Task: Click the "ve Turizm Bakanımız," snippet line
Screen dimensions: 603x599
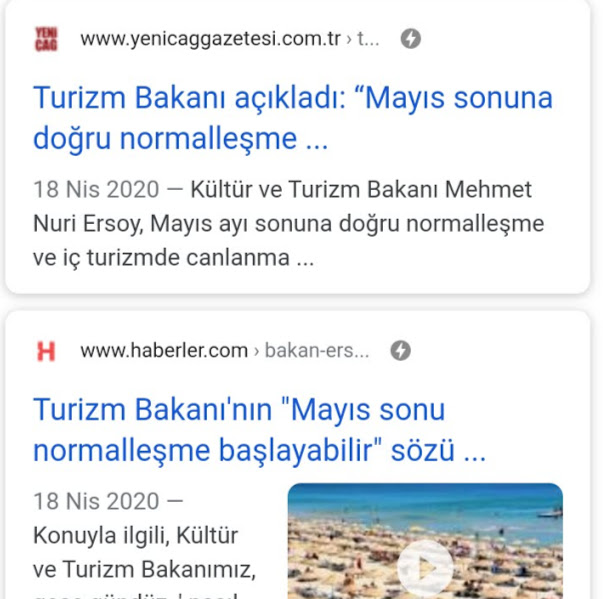Action: [x=145, y=569]
